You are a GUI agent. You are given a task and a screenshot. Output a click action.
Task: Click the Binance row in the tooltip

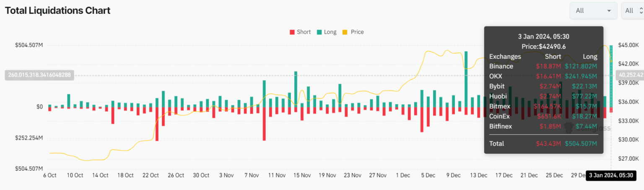543,66
